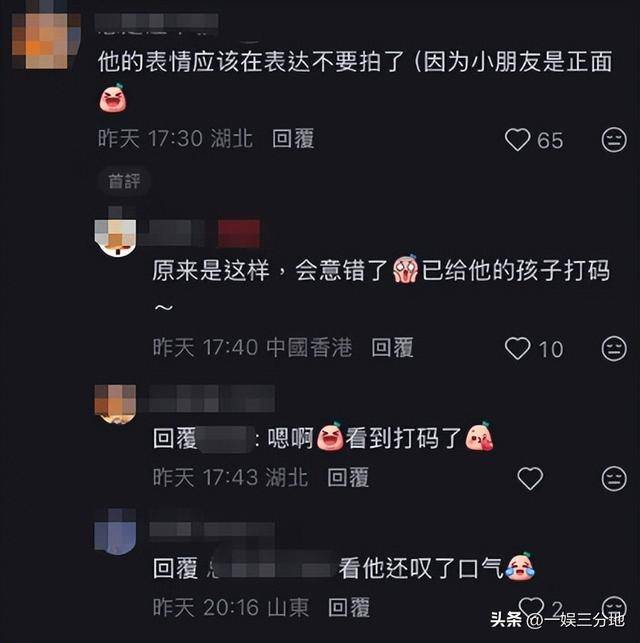Like the 17:43 Hubei reply
The width and height of the screenshot is (640, 643).
[x=530, y=478]
